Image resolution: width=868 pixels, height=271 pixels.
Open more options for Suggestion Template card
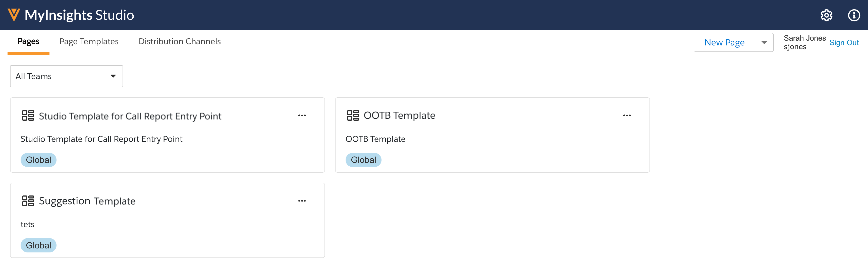click(302, 201)
